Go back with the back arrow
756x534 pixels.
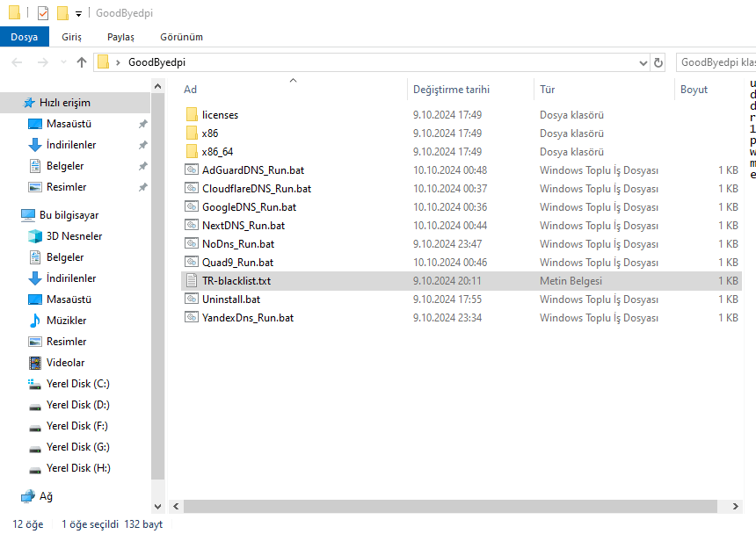pos(17,62)
